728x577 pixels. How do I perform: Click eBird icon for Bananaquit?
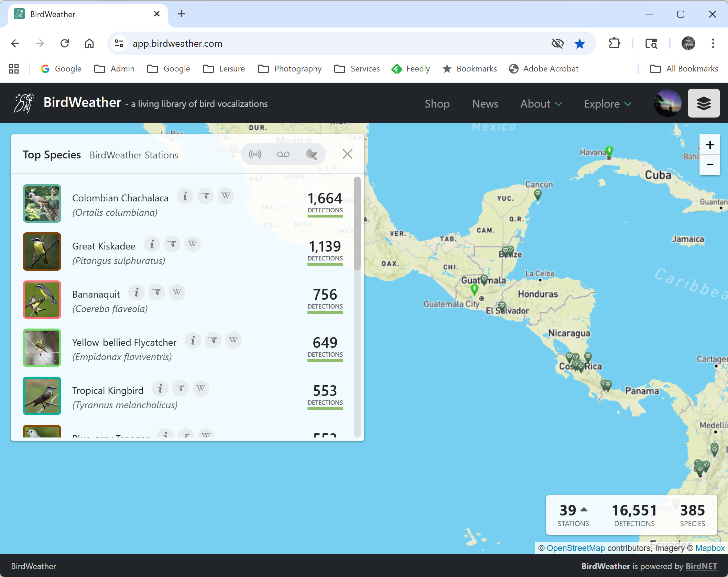[157, 292]
